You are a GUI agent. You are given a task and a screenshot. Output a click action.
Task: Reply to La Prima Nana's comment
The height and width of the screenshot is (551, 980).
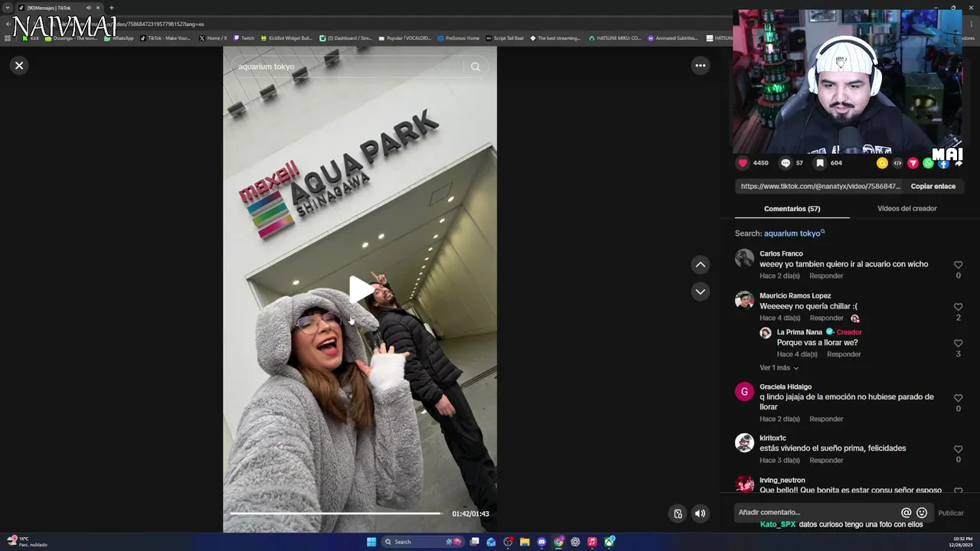[844, 354]
